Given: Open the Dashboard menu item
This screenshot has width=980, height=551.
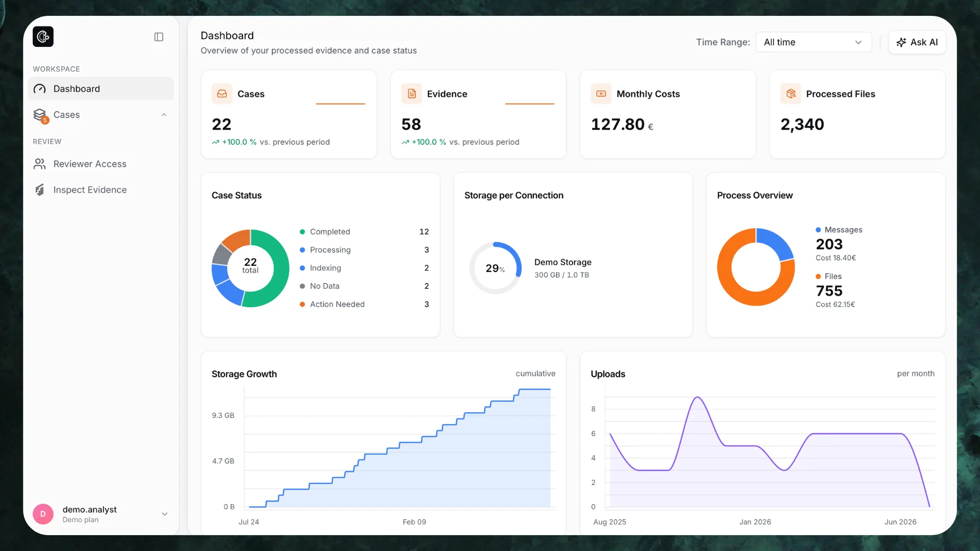Looking at the screenshot, I should 101,89.
